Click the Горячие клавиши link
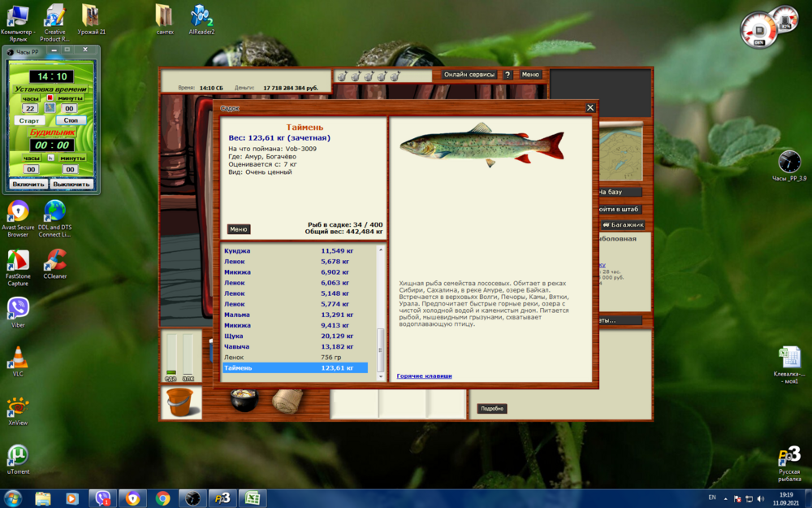The width and height of the screenshot is (812, 508). (x=423, y=376)
